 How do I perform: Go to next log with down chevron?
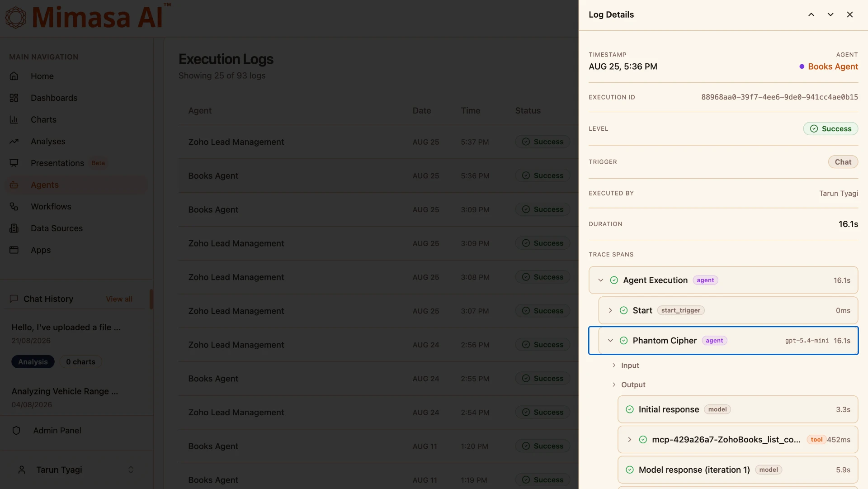pyautogui.click(x=830, y=14)
